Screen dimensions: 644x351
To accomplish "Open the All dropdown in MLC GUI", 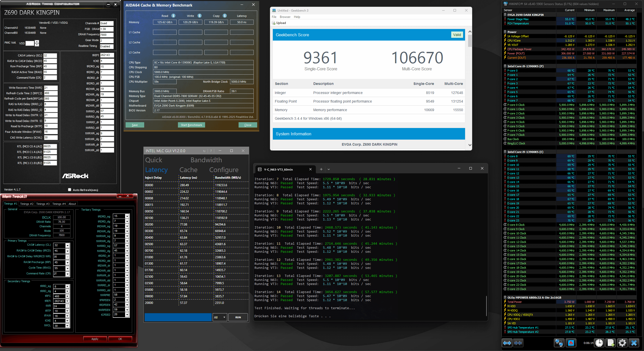I will [220, 317].
